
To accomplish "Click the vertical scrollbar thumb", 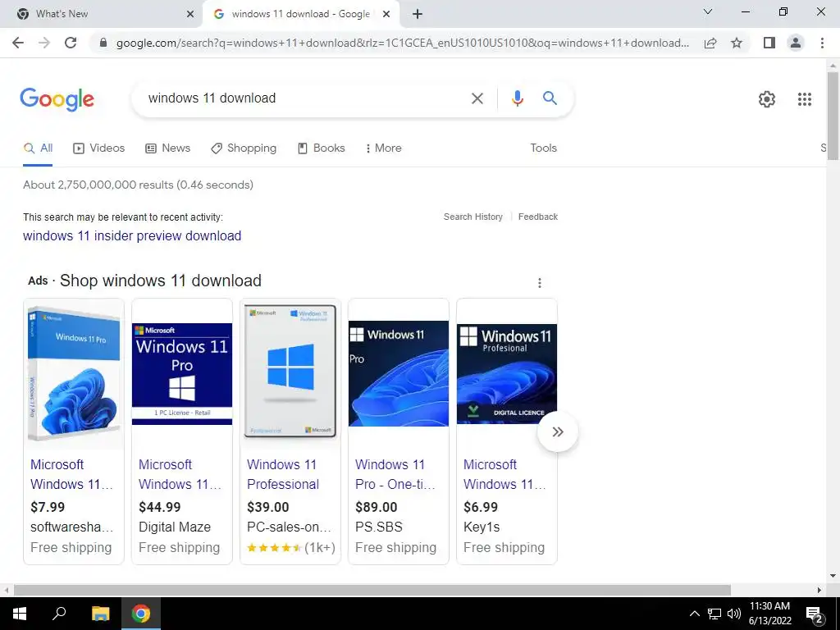I will pyautogui.click(x=833, y=115).
